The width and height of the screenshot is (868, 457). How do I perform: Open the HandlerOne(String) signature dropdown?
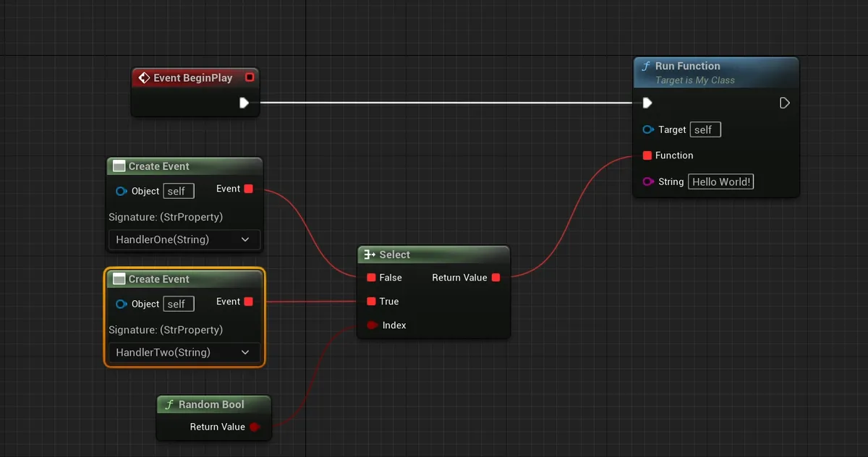coord(184,239)
